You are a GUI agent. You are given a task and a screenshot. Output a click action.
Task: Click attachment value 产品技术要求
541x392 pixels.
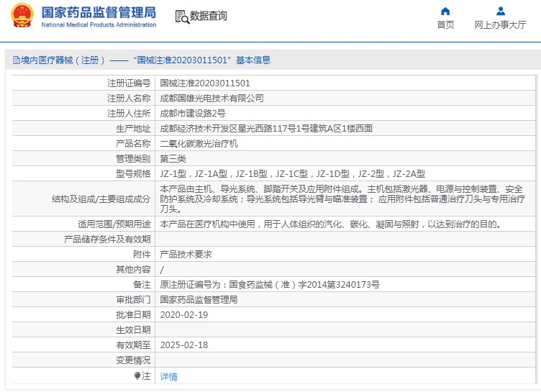click(186, 255)
